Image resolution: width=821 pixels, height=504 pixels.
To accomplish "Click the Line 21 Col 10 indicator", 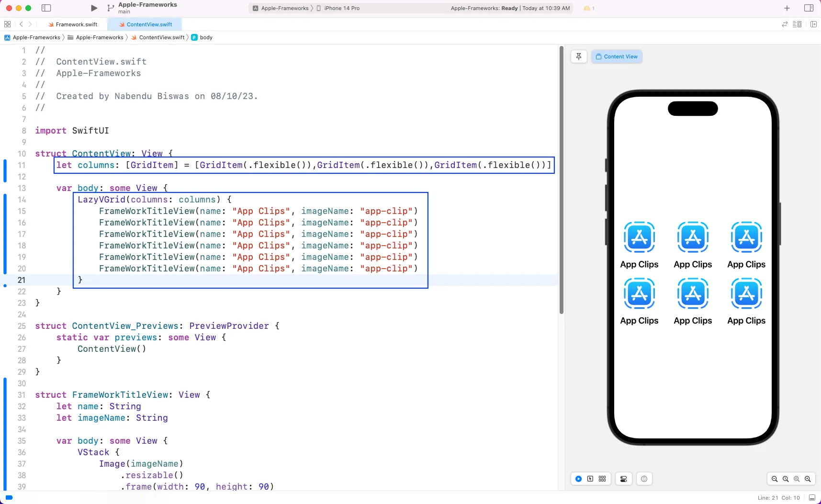I will pyautogui.click(x=778, y=498).
